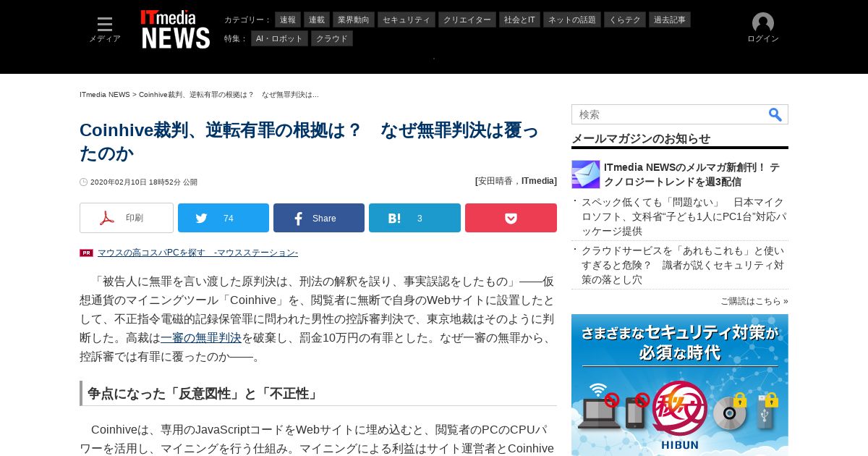Open the クリエイター category
This screenshot has height=456, width=868.
pyautogui.click(x=467, y=20)
